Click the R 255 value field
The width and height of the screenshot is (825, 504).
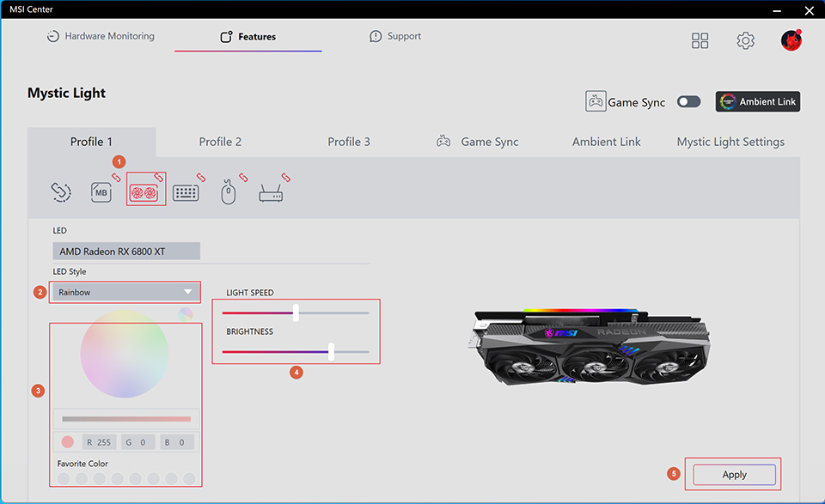tap(99, 442)
